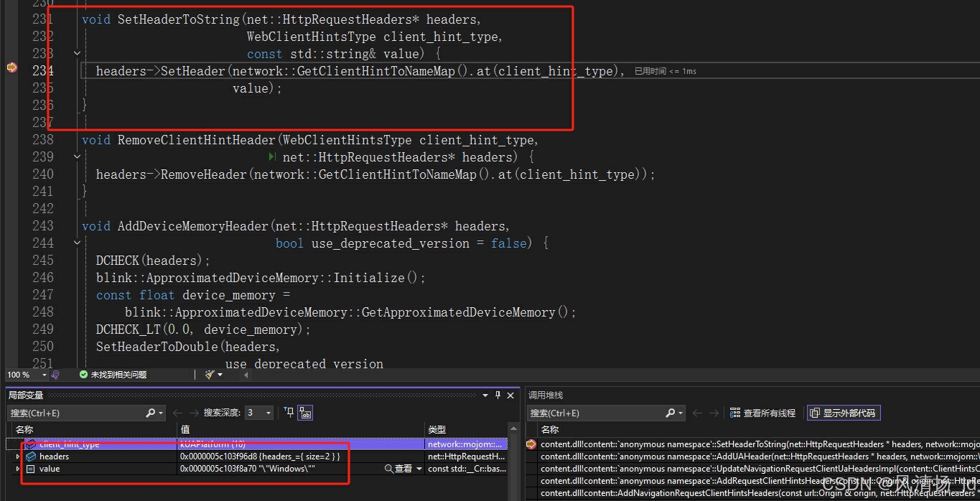980x501 pixels.
Task: Collapse SetHeaderToString function at line 233
Action: click(77, 53)
